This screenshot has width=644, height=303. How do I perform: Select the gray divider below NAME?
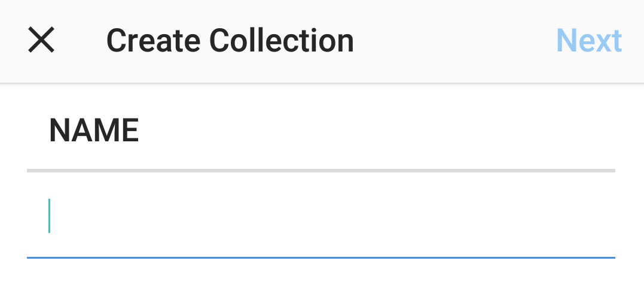[x=321, y=171]
